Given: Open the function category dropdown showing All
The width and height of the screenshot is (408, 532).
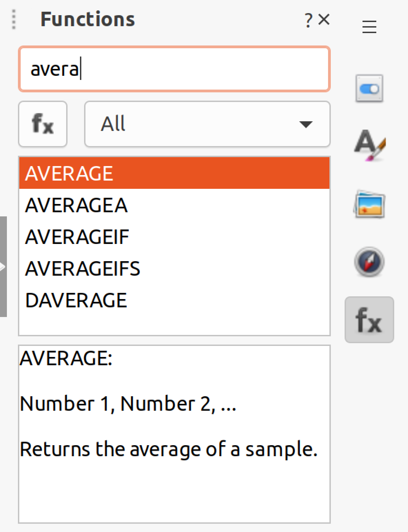Looking at the screenshot, I should coord(207,124).
